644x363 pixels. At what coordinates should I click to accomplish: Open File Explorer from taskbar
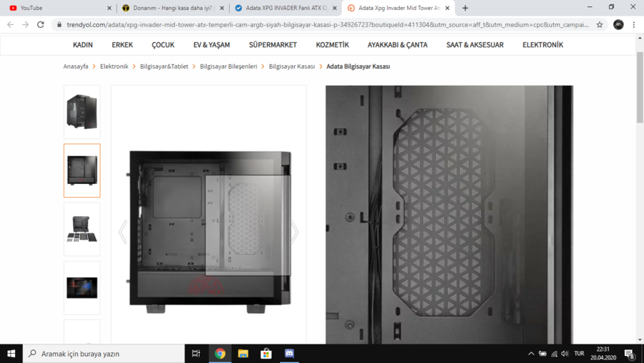click(243, 354)
